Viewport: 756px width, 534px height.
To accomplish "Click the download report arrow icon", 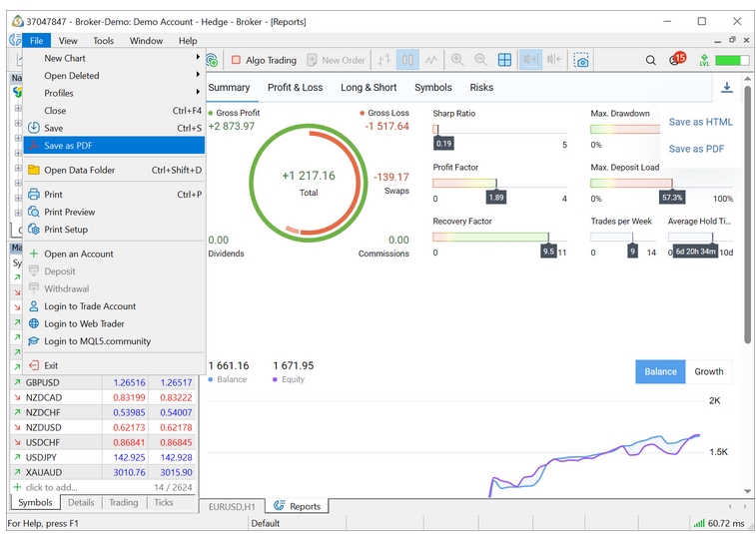I will tap(726, 88).
